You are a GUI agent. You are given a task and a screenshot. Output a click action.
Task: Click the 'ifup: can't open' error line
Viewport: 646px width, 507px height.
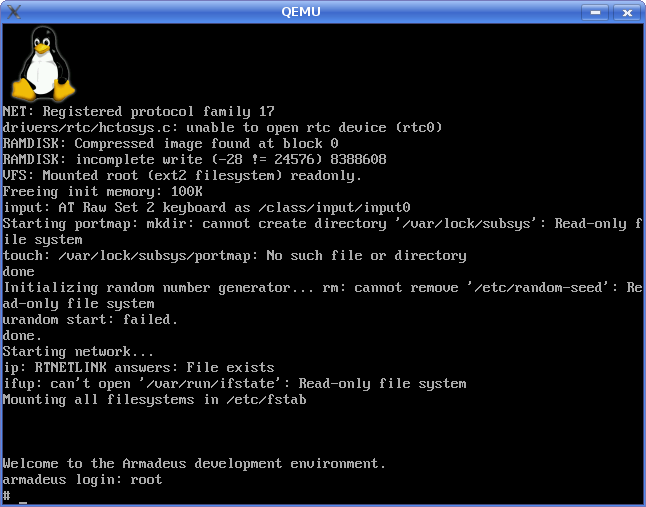pyautogui.click(x=234, y=384)
